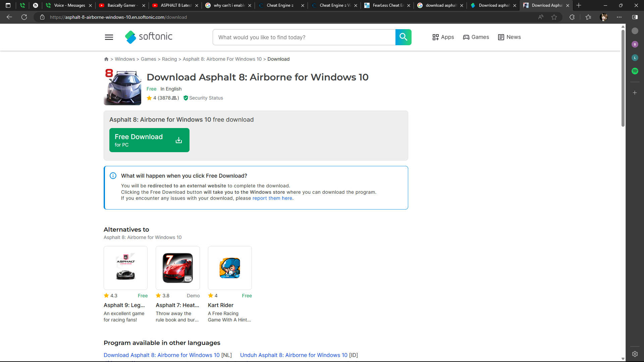This screenshot has width=644, height=362.
Task: Click the Asphalt 9: Legends thumbnail
Action: point(125,268)
